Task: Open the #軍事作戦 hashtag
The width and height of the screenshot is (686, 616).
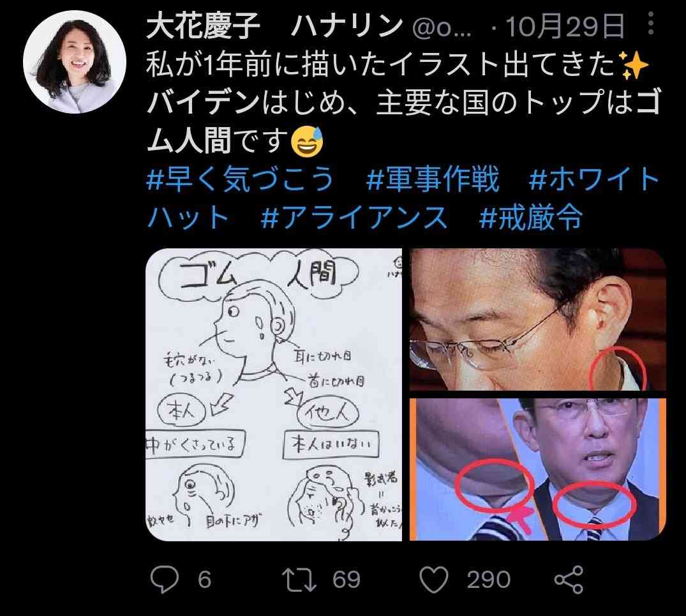Action: pos(433,179)
